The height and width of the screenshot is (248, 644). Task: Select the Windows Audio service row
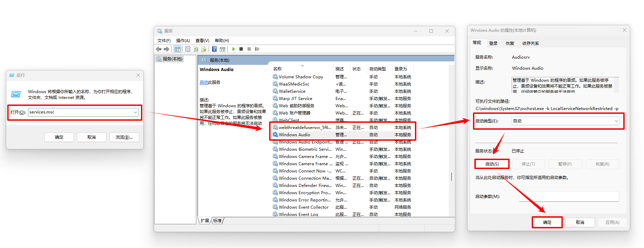pos(342,135)
